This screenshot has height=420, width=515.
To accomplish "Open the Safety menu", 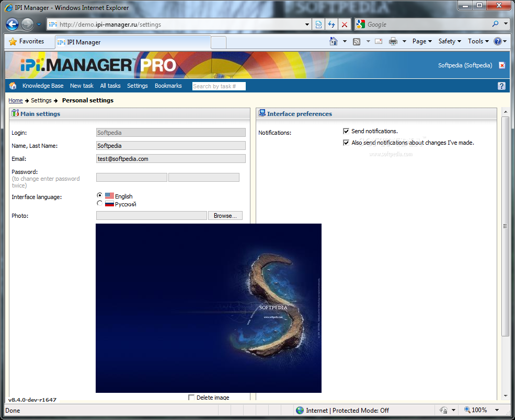I will (450, 41).
